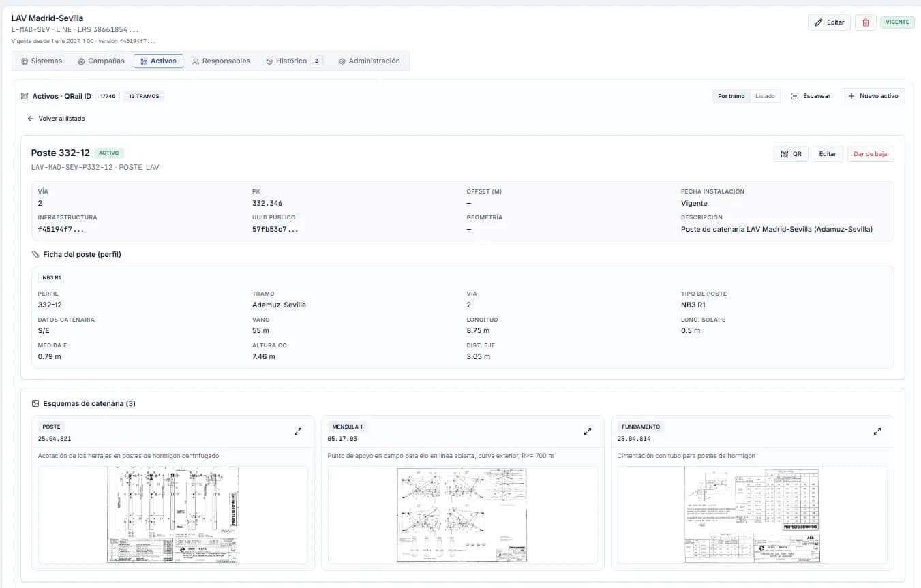Open the QR code for Poste 332-12
921x588 pixels.
[791, 154]
